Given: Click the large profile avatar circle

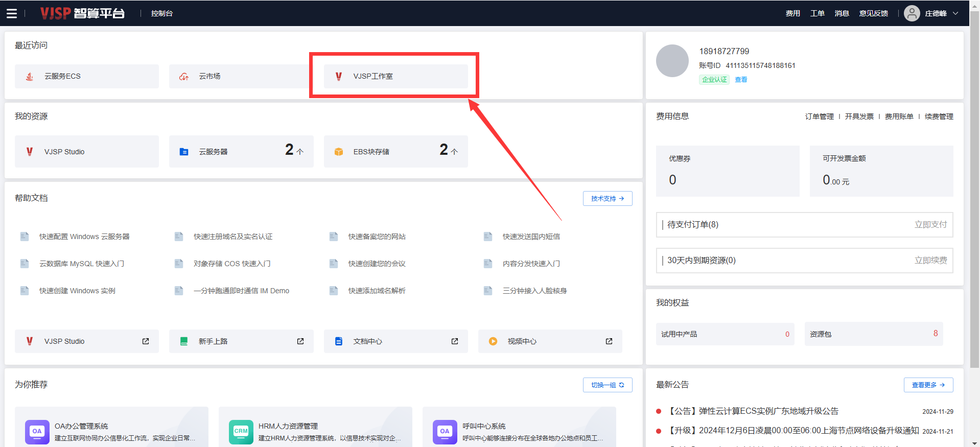Looking at the screenshot, I should [672, 61].
